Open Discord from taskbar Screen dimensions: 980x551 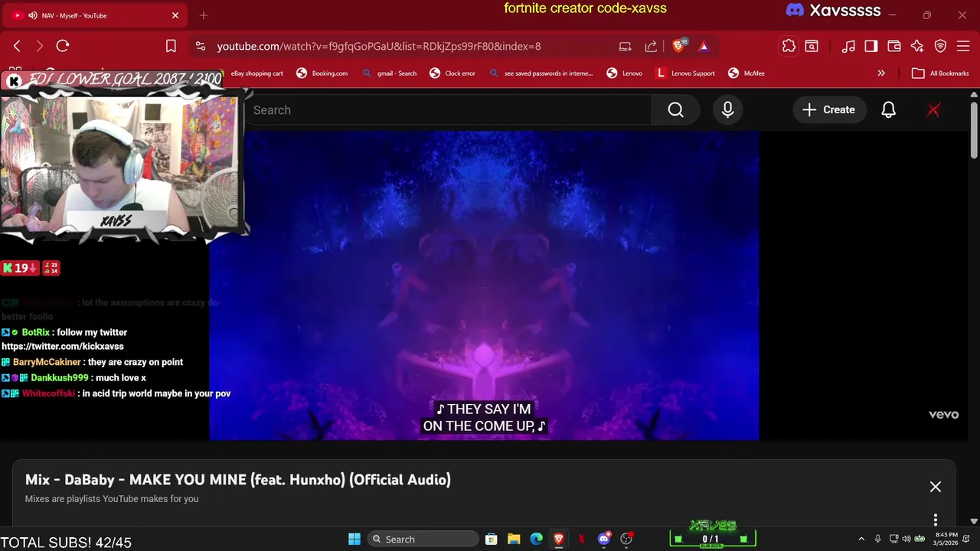pos(604,539)
